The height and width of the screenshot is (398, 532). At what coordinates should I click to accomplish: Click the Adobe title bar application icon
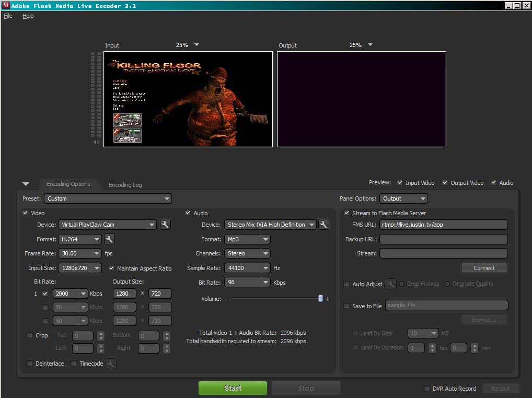[x=5, y=5]
